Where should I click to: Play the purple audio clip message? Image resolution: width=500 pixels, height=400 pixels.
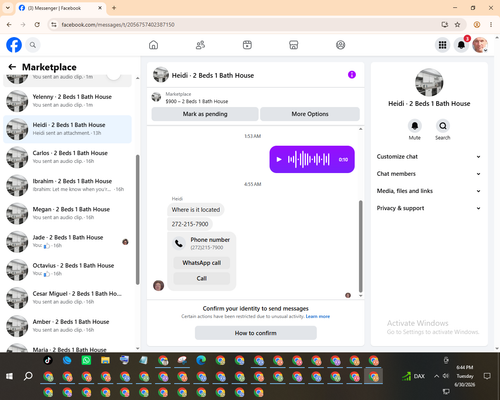tap(279, 159)
